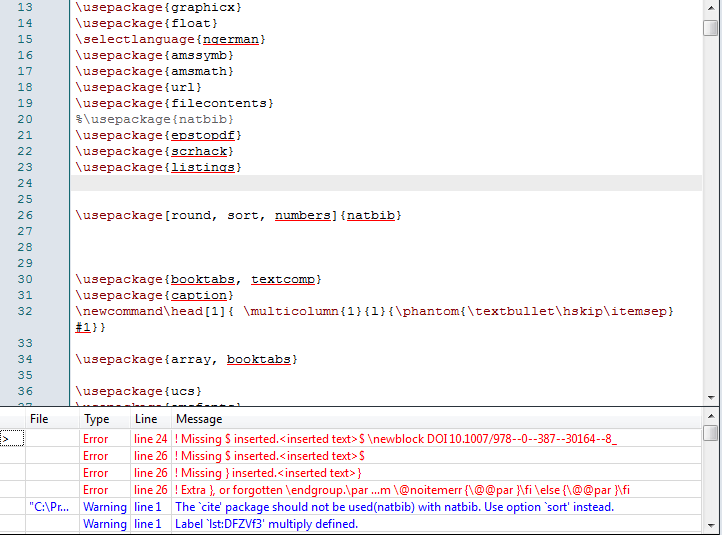Click the underlined word 'ngerman' on line 15

pos(230,40)
